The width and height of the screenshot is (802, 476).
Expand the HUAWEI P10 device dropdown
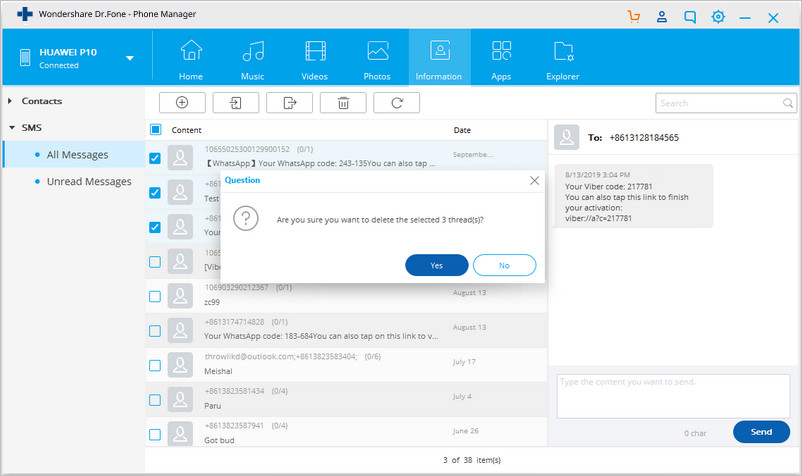130,58
